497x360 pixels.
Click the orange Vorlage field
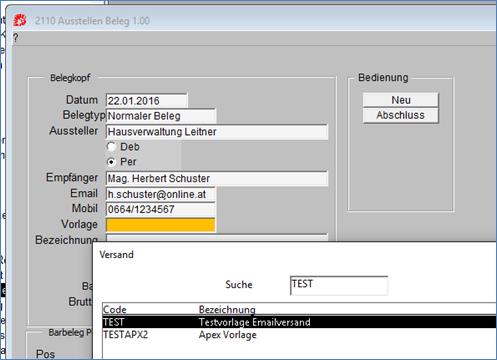161,225
